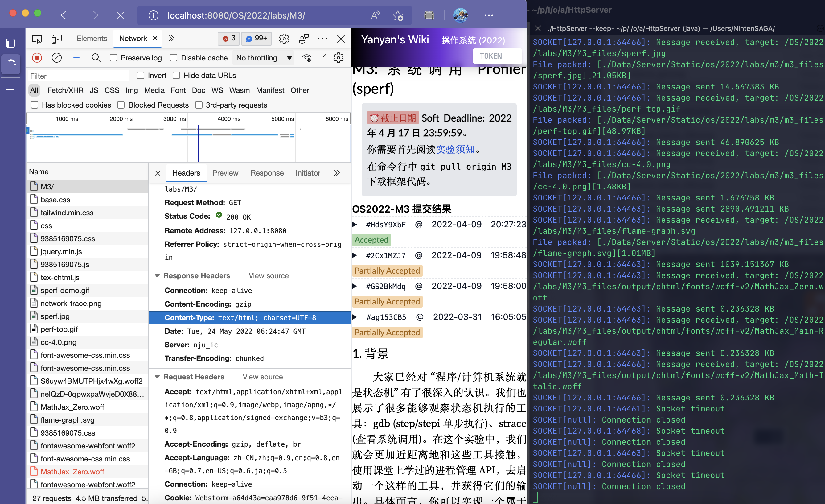Open the No throttling dropdown
Viewport: 825px width, 504px height.
tap(264, 58)
